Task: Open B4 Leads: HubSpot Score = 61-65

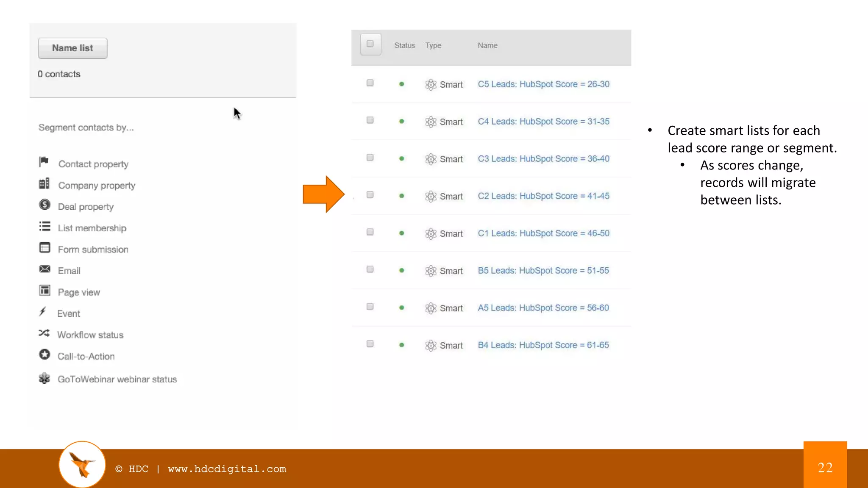Action: pos(543,345)
